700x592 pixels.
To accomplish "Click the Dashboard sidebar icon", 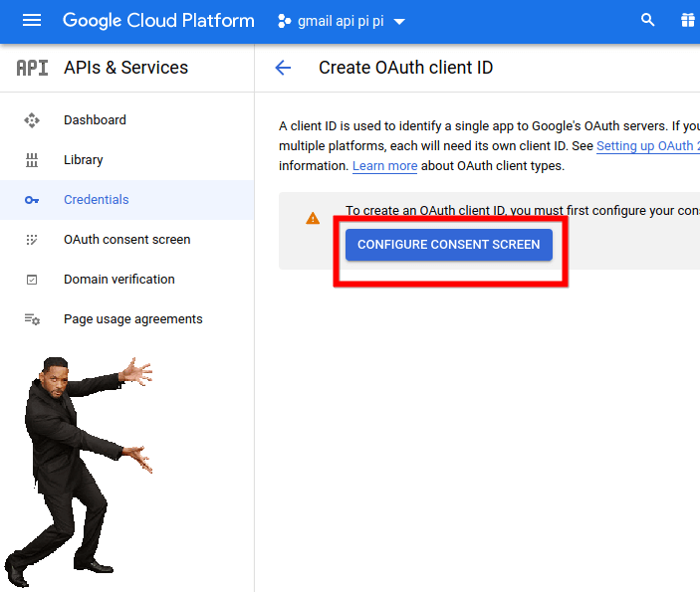I will click(32, 120).
